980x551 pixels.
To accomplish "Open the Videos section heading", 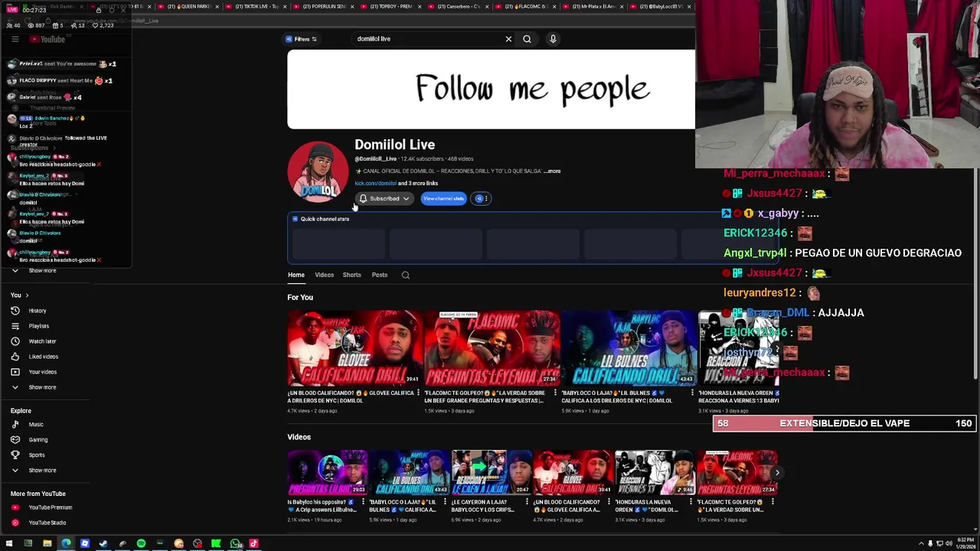I will [x=299, y=438].
